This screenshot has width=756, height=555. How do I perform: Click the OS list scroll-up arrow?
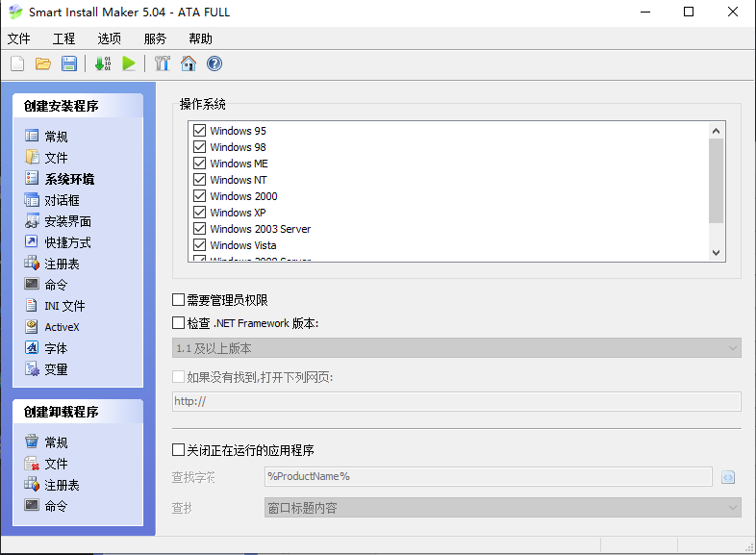[x=716, y=131]
